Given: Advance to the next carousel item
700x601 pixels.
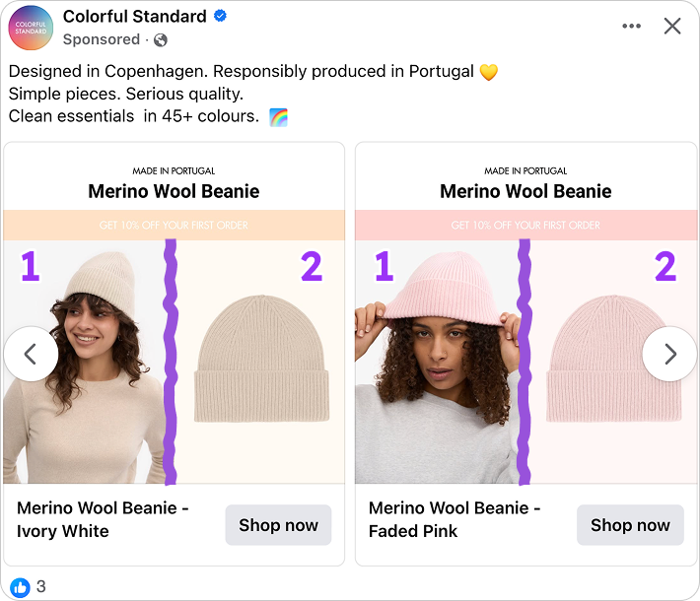Looking at the screenshot, I should tap(669, 354).
